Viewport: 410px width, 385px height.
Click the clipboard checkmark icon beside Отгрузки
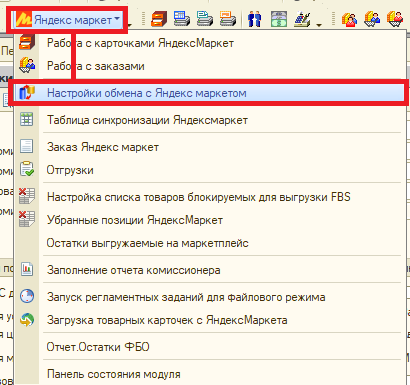click(27, 169)
